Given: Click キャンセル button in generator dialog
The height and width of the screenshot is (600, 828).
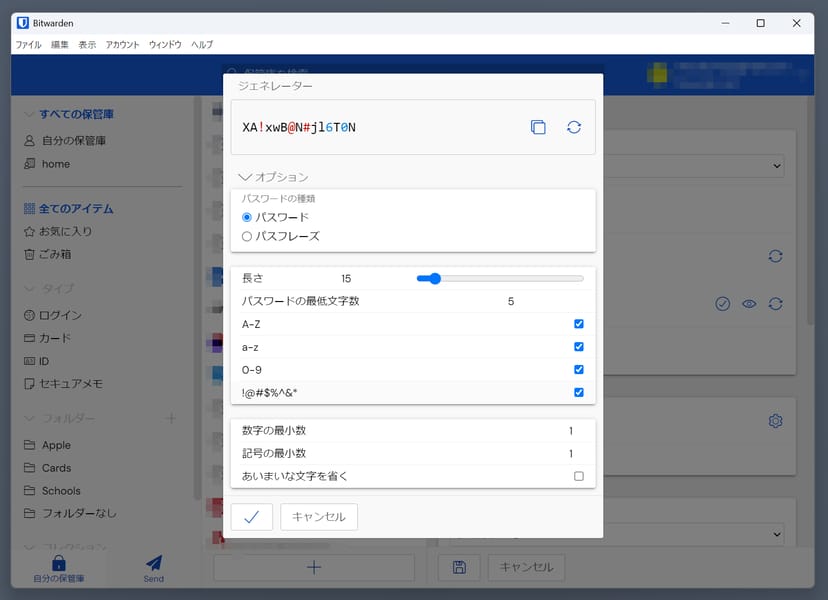Looking at the screenshot, I should [x=319, y=516].
